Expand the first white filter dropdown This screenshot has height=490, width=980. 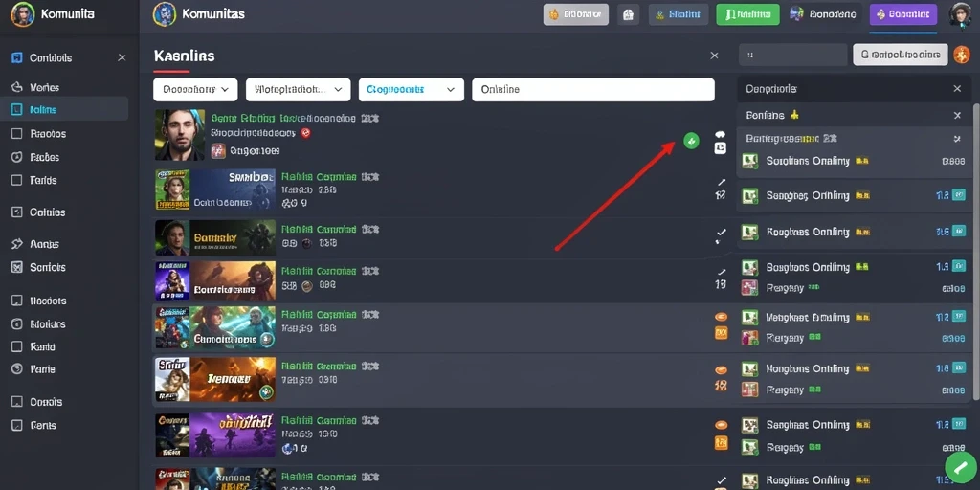click(x=195, y=89)
